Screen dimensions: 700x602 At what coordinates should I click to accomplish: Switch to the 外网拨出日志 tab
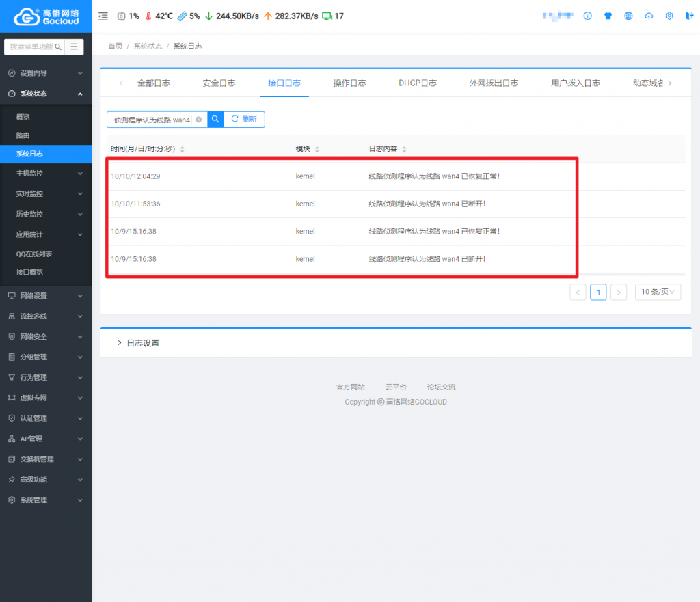494,83
